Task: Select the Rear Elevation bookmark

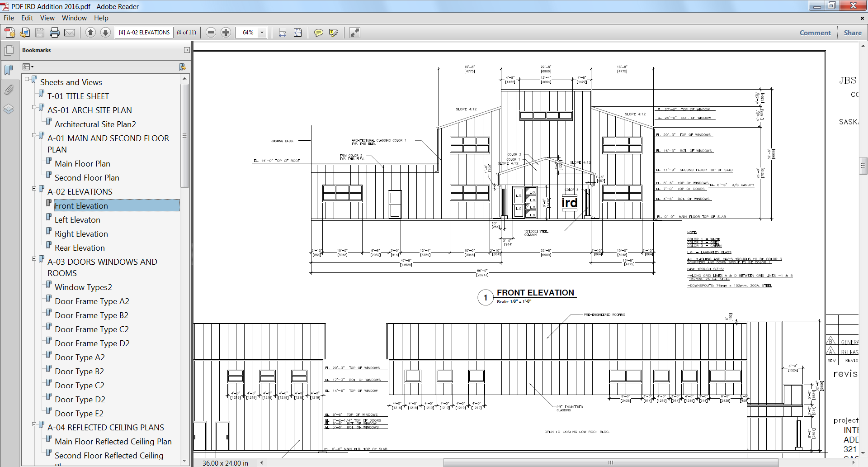Action: click(x=80, y=248)
